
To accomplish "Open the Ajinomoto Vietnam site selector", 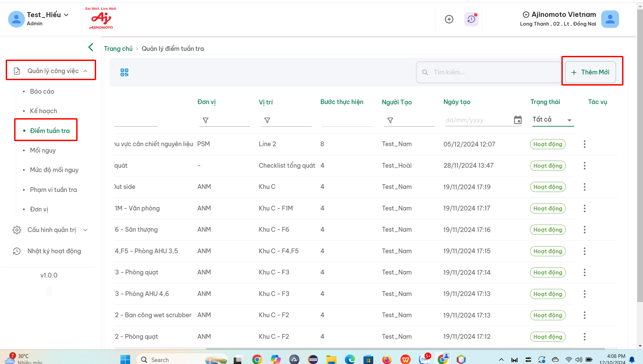I will [x=559, y=14].
